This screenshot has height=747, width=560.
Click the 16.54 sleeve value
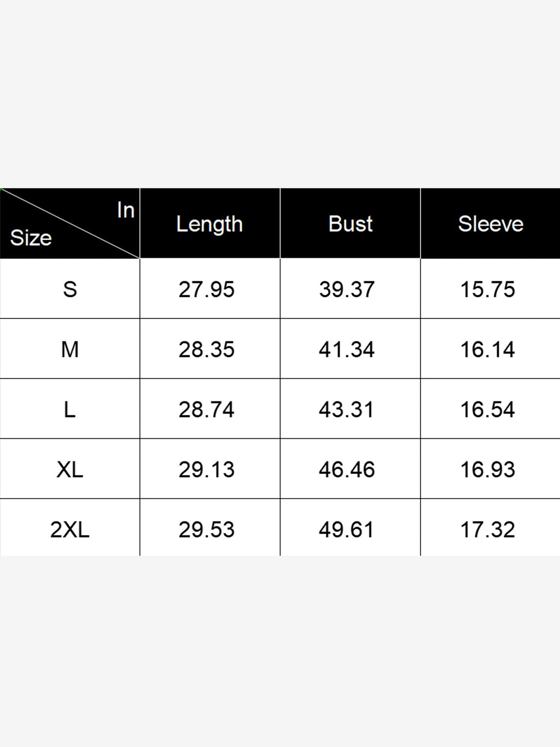487,410
